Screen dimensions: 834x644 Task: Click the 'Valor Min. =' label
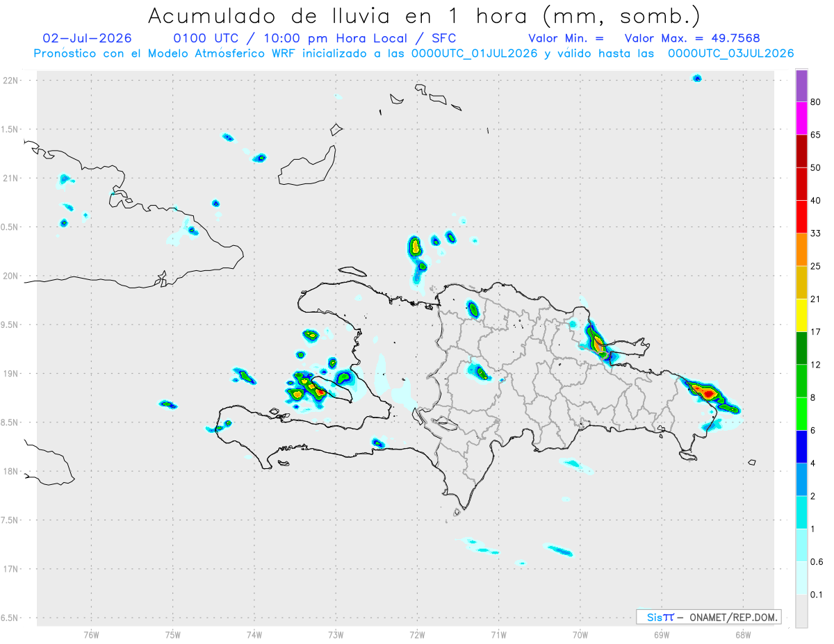coord(566,38)
